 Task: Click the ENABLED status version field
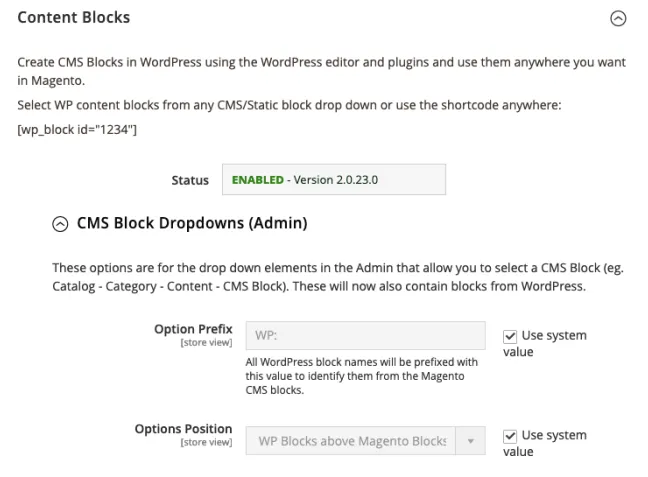coord(333,180)
